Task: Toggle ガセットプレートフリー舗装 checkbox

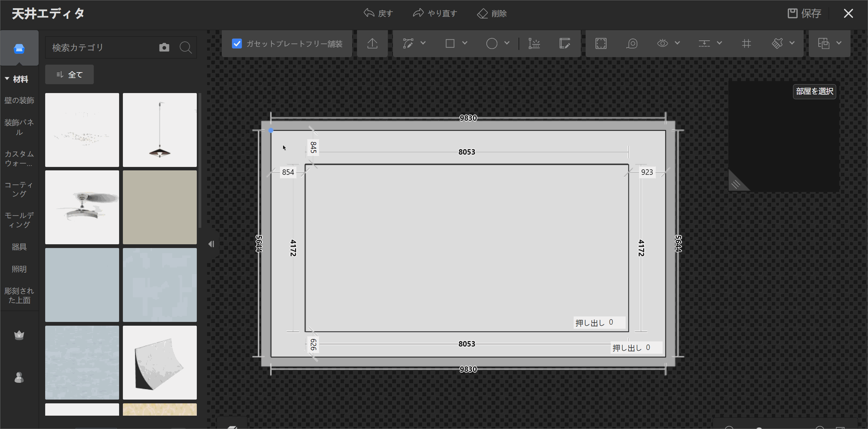Action: 237,43
